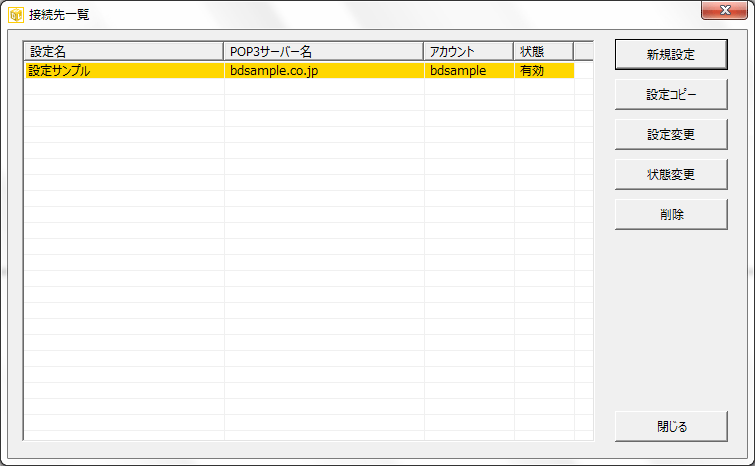Click the アカウント column header
Image resolution: width=755 pixels, height=466 pixels.
[469, 51]
